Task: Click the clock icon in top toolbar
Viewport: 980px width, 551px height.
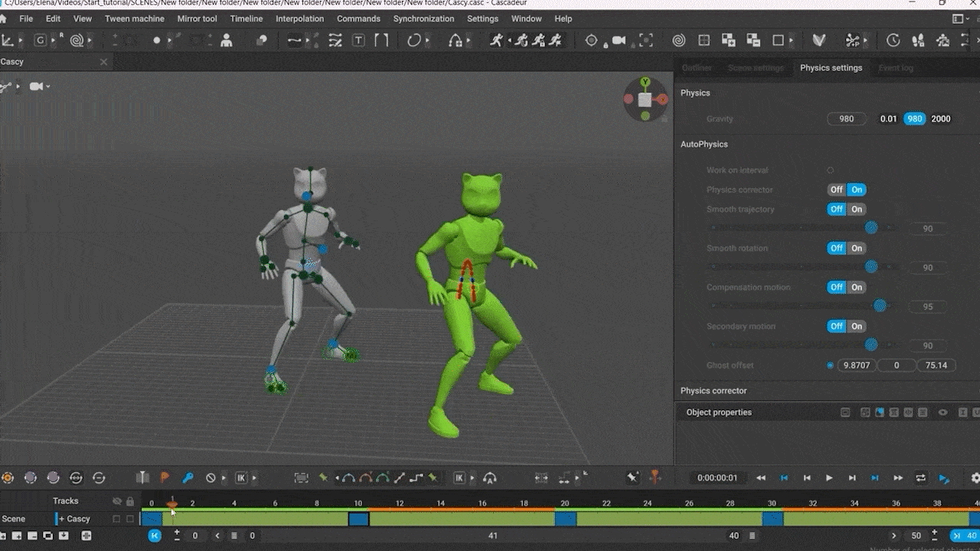Action: [893, 41]
